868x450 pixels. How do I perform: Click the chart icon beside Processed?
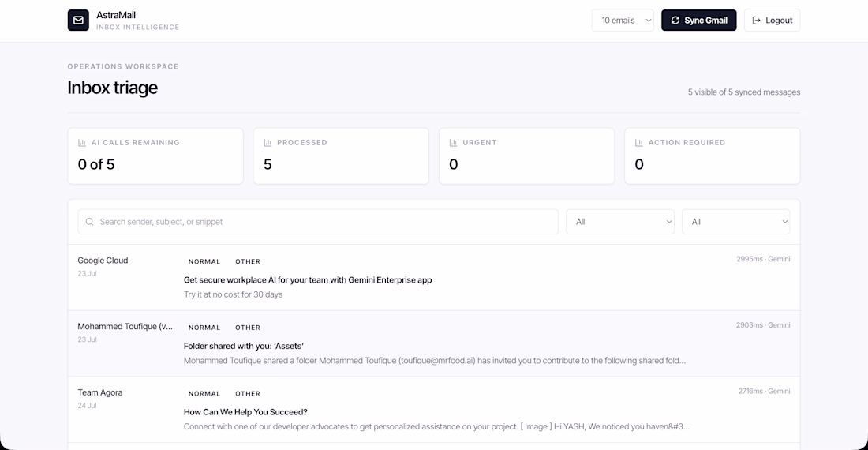(x=268, y=143)
